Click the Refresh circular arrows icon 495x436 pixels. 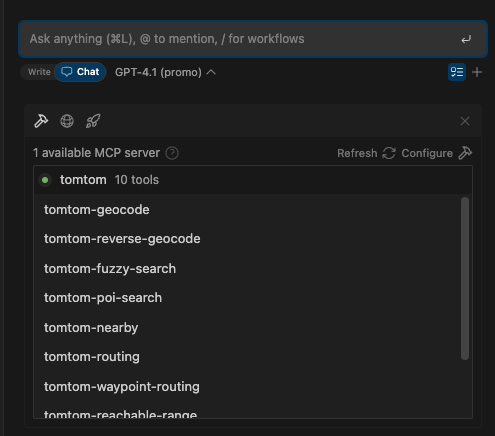(x=389, y=153)
